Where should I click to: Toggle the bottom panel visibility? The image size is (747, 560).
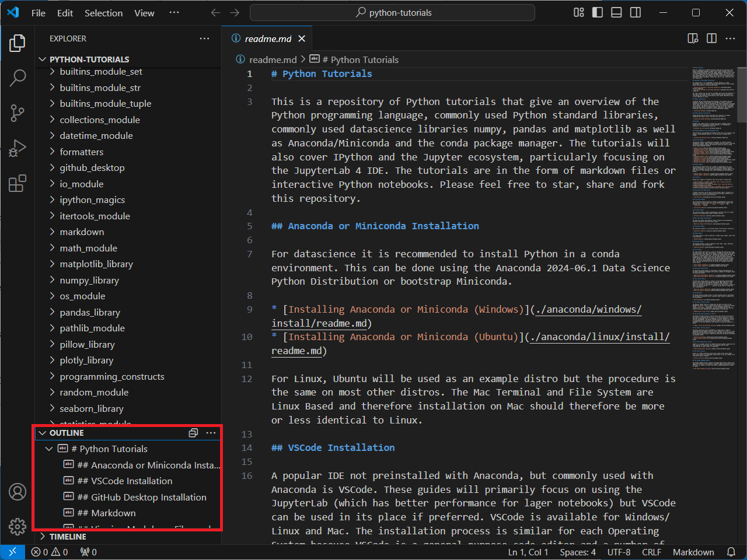tap(616, 13)
